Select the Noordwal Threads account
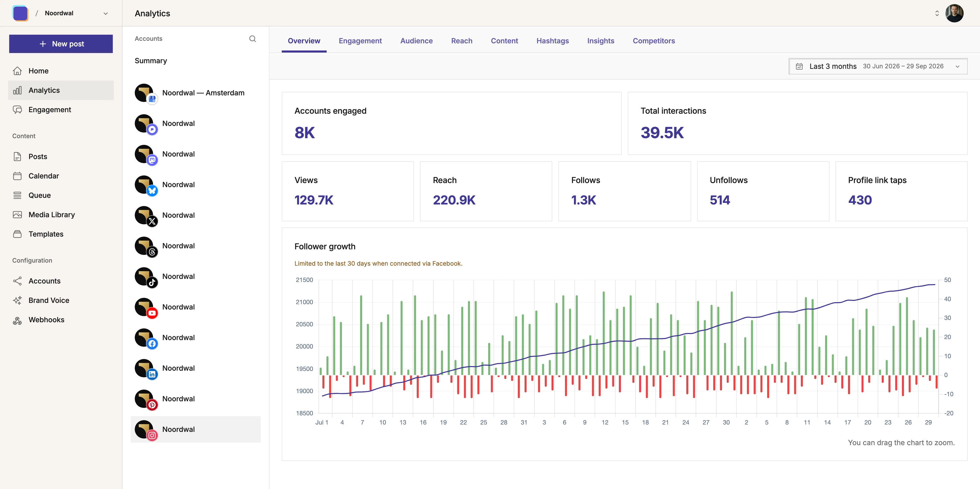This screenshot has width=980, height=489. (195, 246)
